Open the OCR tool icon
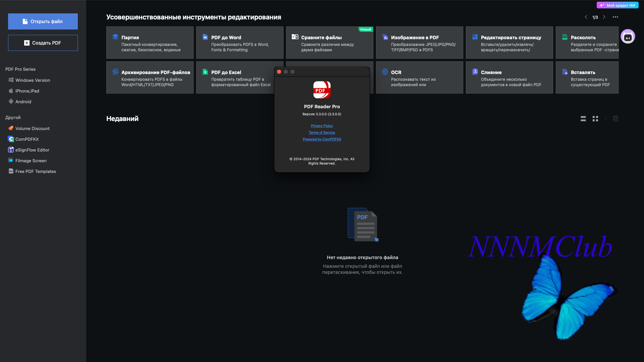This screenshot has width=644, height=362. [x=385, y=72]
